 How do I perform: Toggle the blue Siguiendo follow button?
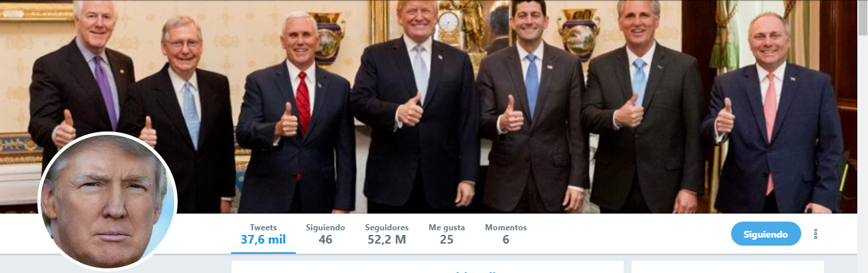[x=766, y=234]
